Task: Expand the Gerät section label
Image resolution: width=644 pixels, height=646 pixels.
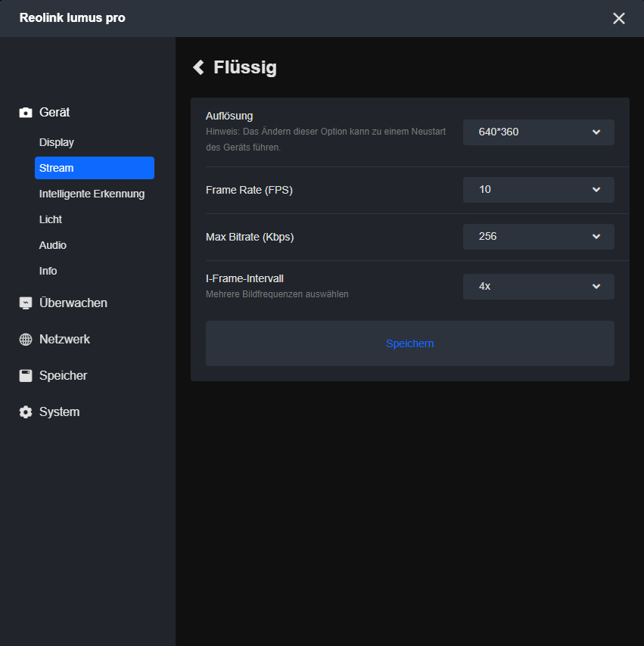Action: coord(54,113)
